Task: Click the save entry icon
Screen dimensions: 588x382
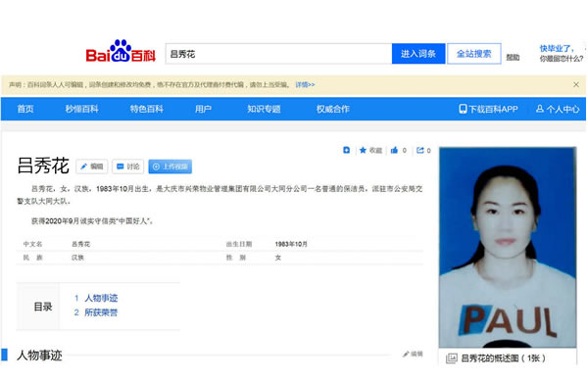Action: coord(347,150)
